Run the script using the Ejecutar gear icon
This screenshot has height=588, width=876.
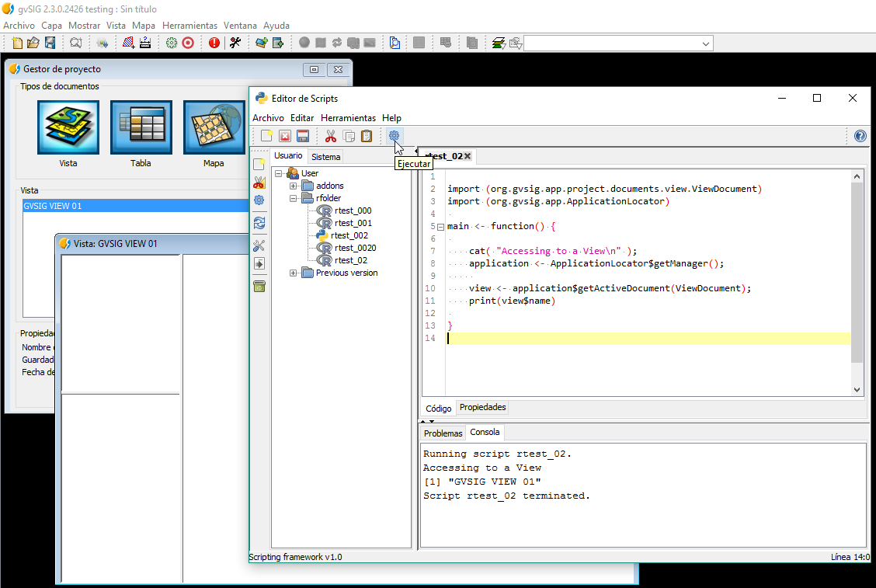coord(394,135)
